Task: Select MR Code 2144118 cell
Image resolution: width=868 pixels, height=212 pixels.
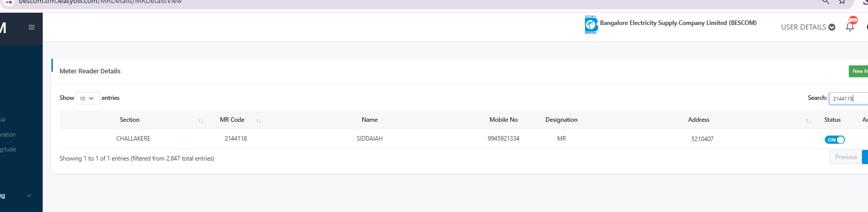Action: [x=236, y=139]
